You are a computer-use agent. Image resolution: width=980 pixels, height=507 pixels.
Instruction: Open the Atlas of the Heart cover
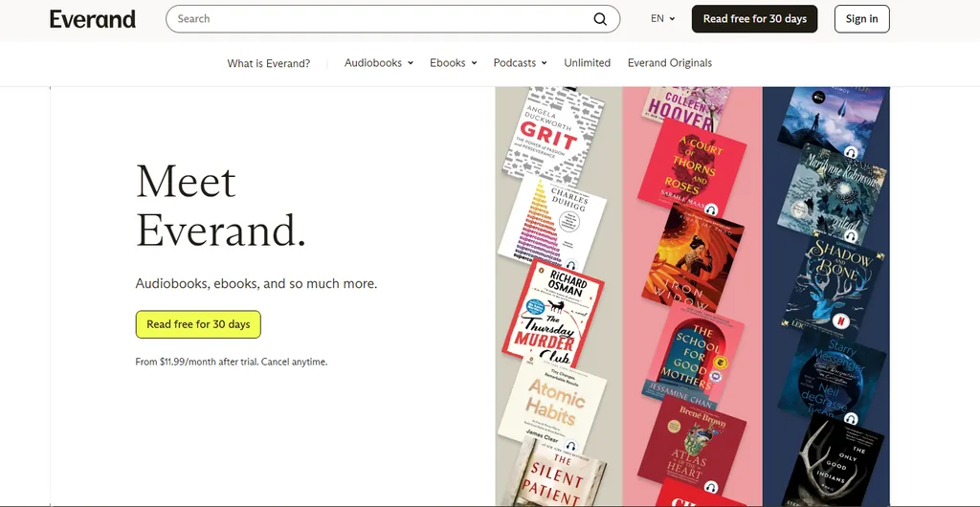click(692, 445)
